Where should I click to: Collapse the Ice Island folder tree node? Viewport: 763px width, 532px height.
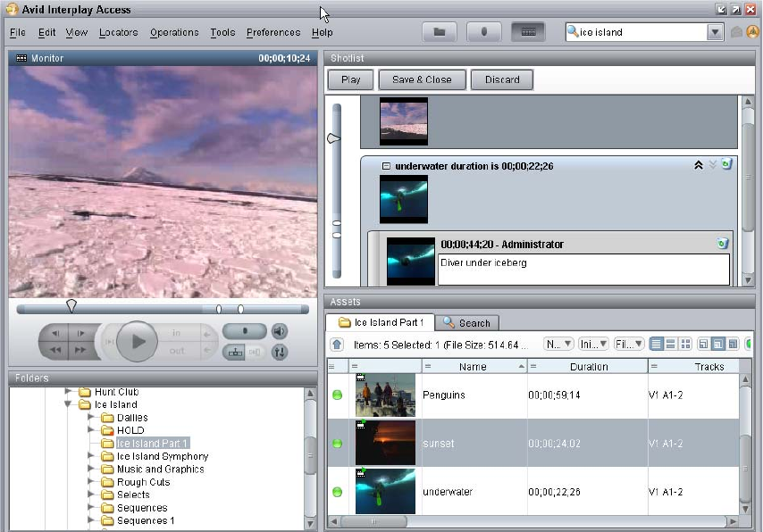(x=68, y=404)
